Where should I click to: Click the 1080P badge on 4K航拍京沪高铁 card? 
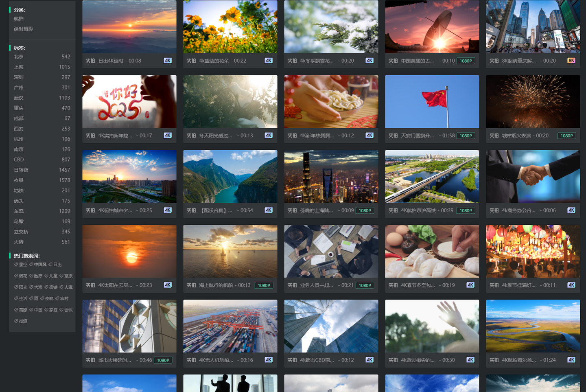pyautogui.click(x=466, y=210)
